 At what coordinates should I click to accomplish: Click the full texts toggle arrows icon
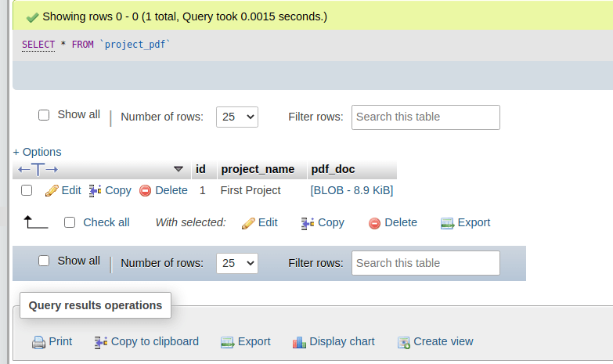pyautogui.click(x=38, y=169)
